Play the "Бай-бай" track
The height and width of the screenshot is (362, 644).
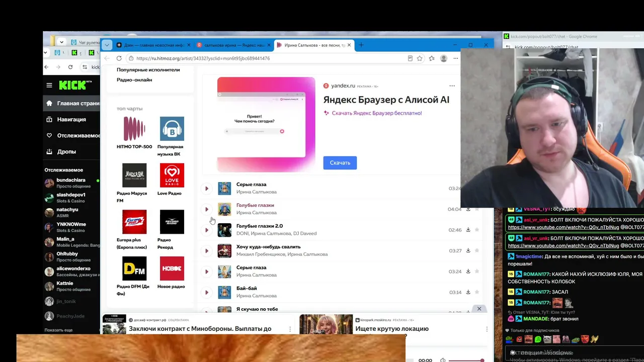206,292
